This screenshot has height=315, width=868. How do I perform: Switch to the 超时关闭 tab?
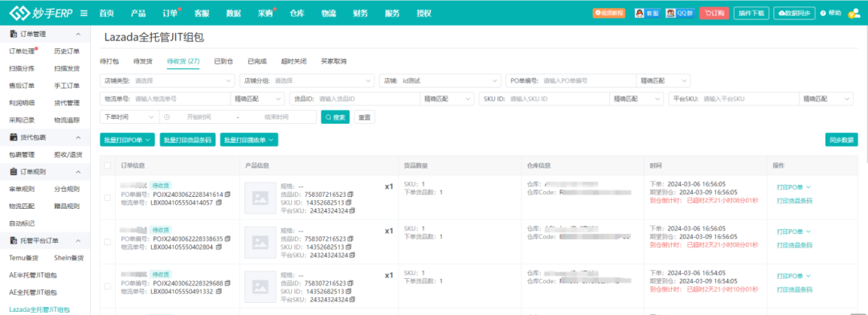point(293,61)
